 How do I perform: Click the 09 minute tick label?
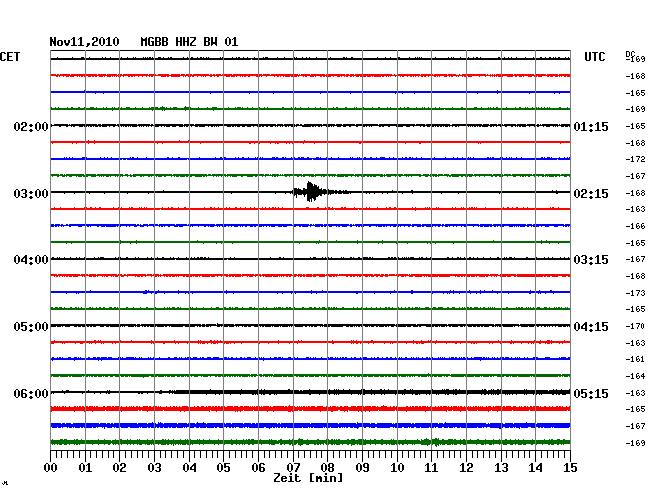pyautogui.click(x=362, y=467)
